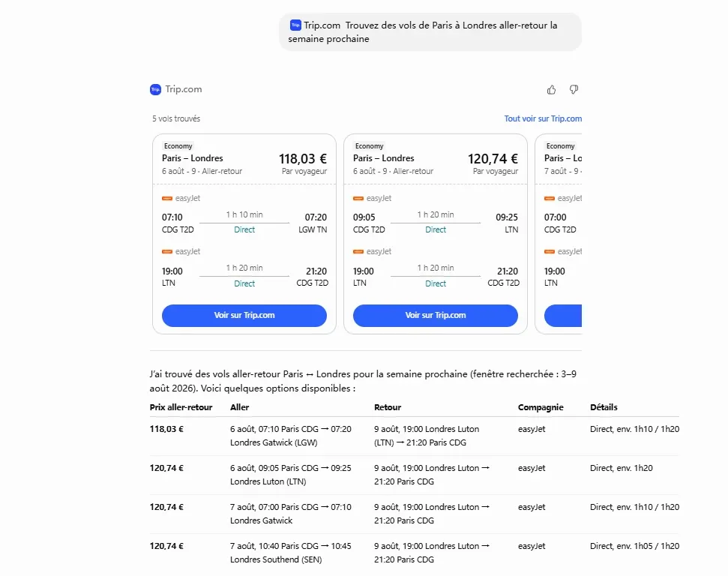Image resolution: width=728 pixels, height=576 pixels.
Task: Click the partially visible third flight card
Action: 559,234
